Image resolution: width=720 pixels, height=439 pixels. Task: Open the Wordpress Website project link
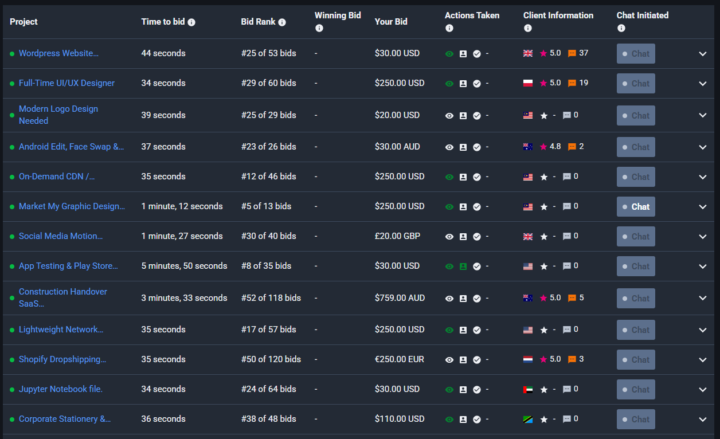pos(58,53)
